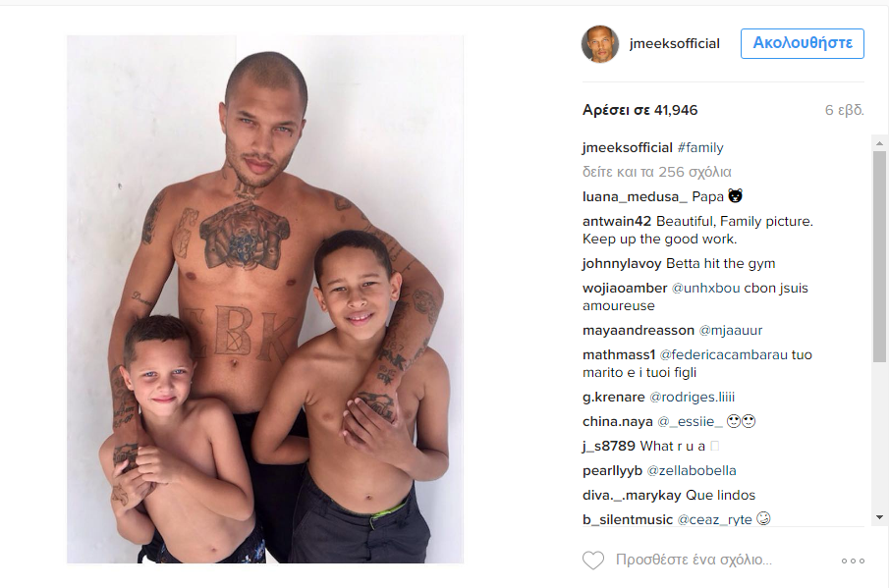The height and width of the screenshot is (588, 889).
Task: Open the three-dot more options menu
Action: tap(853, 561)
